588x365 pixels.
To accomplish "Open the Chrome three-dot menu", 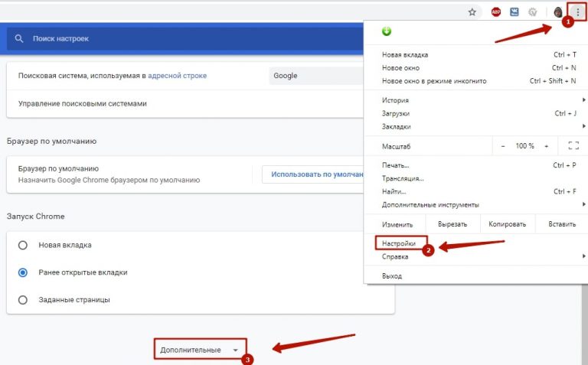I will (577, 12).
